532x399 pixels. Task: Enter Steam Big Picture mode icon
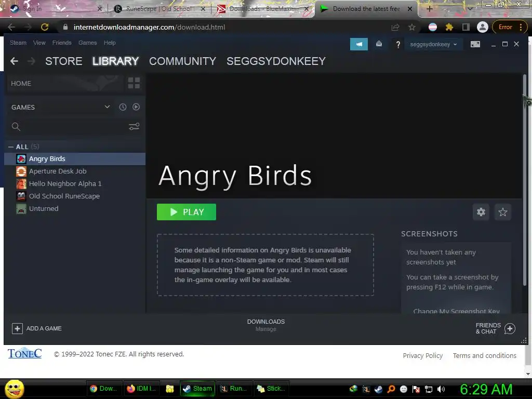[x=475, y=44]
